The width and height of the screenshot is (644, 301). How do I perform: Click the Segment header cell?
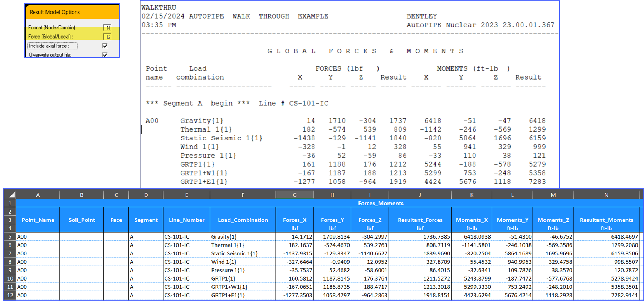[x=146, y=220]
